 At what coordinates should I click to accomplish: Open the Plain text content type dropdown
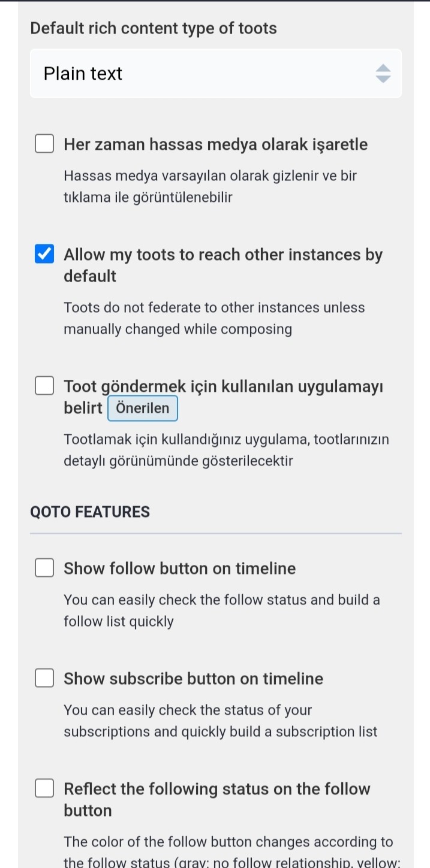click(204, 74)
